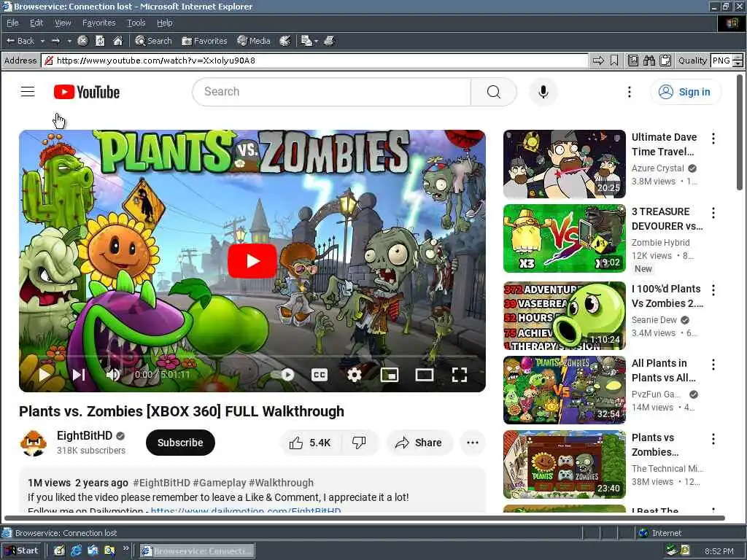Open options for I 100%'d Plants video
This screenshot has width=747, height=560.
coord(713,290)
